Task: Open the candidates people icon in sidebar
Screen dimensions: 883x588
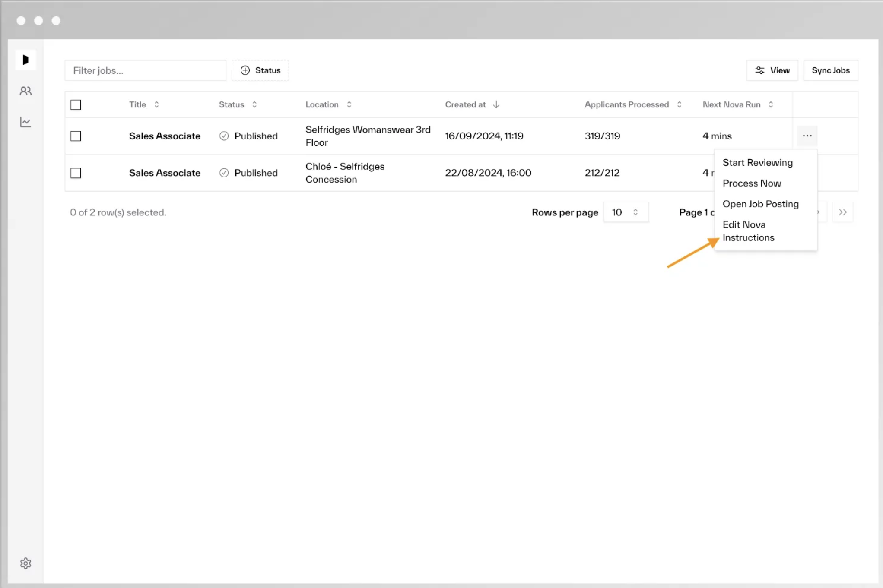Action: click(x=25, y=91)
